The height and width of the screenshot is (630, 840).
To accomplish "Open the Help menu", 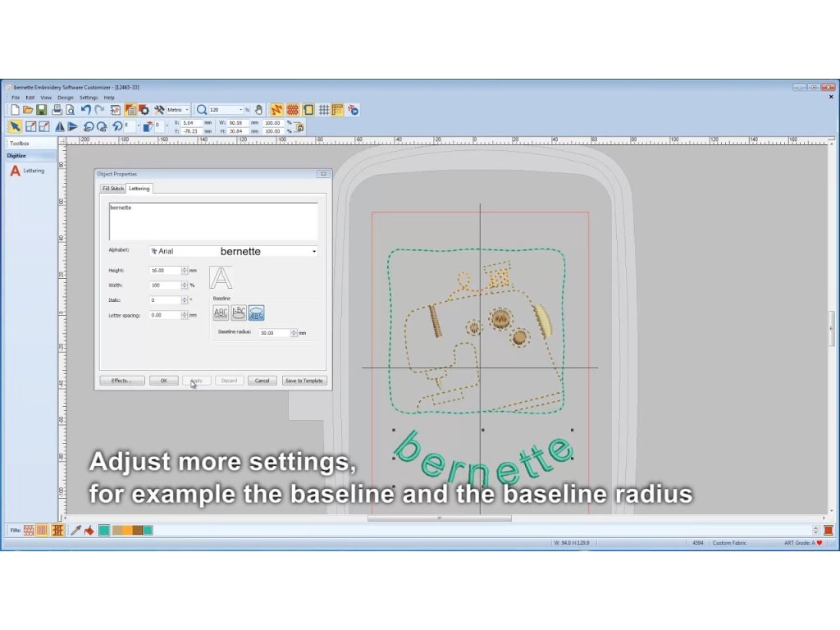I will tap(109, 98).
